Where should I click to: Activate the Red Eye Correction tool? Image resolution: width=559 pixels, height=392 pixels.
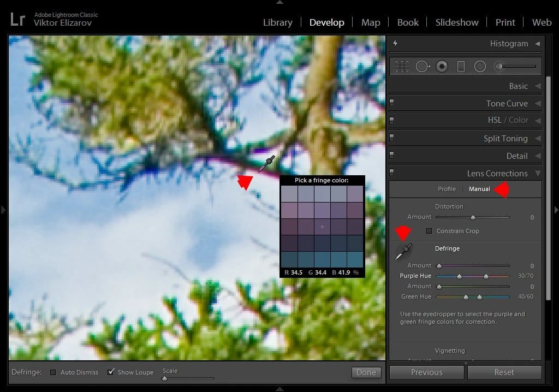point(442,67)
